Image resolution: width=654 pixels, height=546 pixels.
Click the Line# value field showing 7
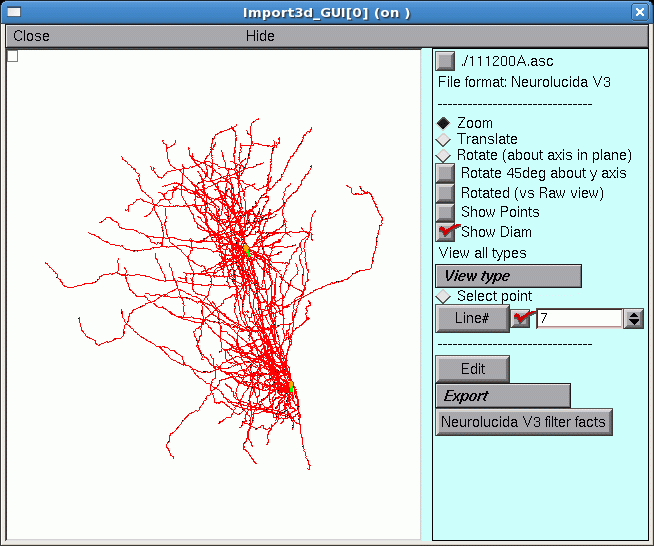(x=579, y=318)
